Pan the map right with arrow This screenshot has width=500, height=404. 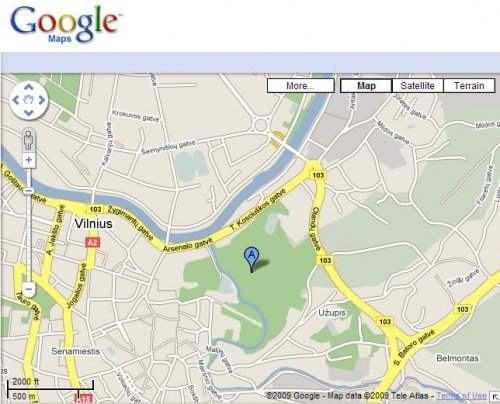(42, 100)
